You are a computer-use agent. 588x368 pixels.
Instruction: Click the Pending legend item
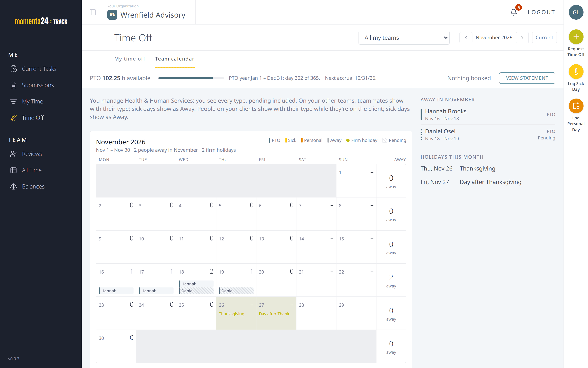click(394, 140)
